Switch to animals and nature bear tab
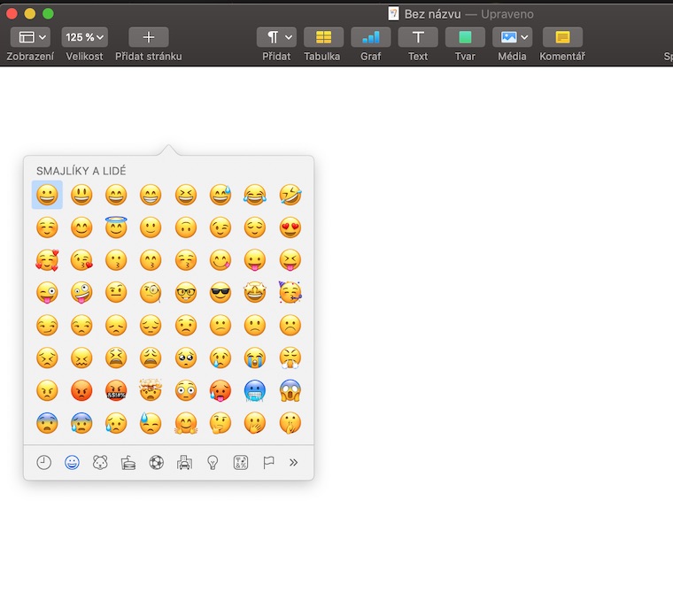673x616 pixels. 100,462
